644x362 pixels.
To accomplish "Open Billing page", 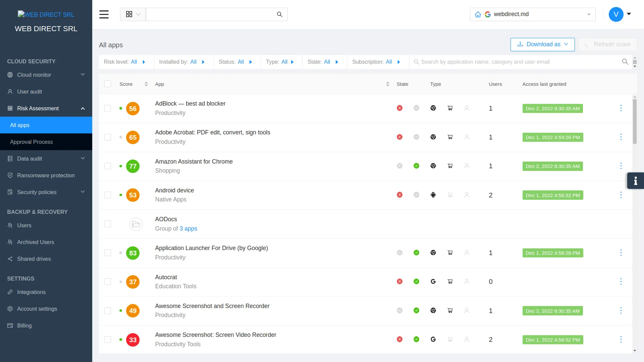I will pyautogui.click(x=46, y=325).
